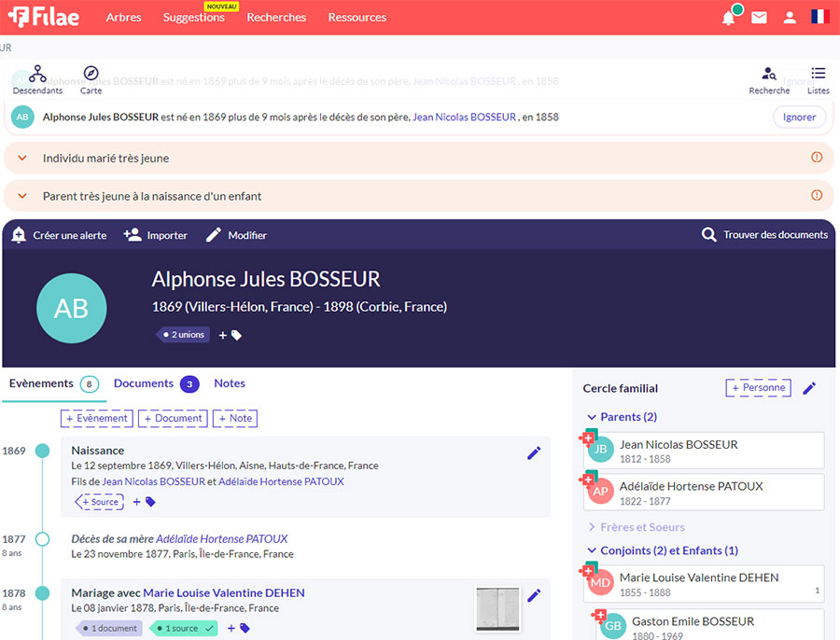840x640 pixels.
Task: Open the Listes icon
Action: pyautogui.click(x=818, y=79)
